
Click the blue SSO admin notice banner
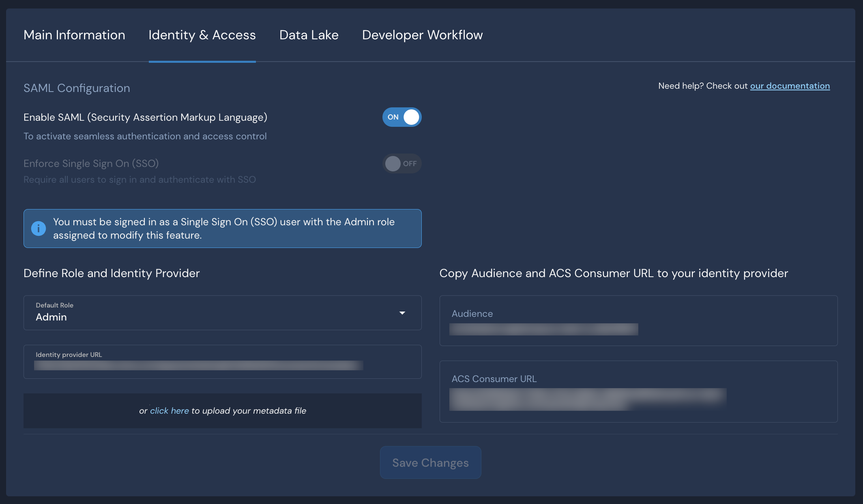pyautogui.click(x=222, y=228)
